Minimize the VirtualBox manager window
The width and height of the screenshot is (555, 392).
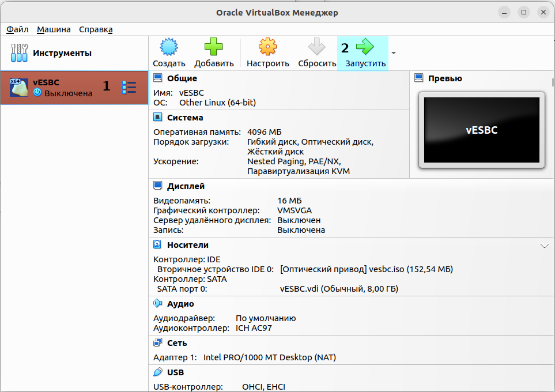(504, 13)
